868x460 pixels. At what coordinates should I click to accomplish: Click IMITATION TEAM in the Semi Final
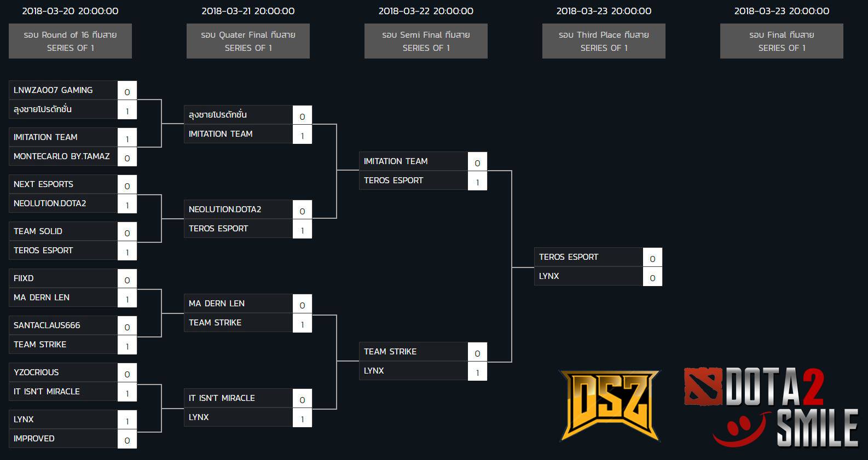(413, 161)
